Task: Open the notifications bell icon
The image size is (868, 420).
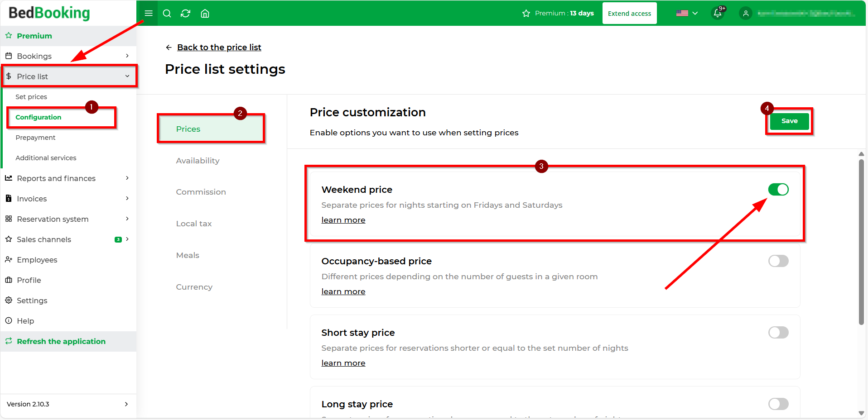Action: tap(718, 13)
